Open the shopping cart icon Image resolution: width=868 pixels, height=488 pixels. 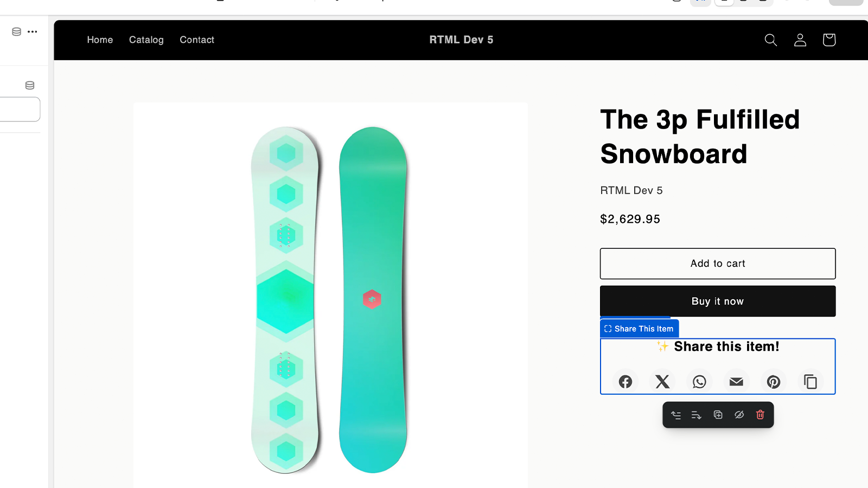[x=829, y=40]
